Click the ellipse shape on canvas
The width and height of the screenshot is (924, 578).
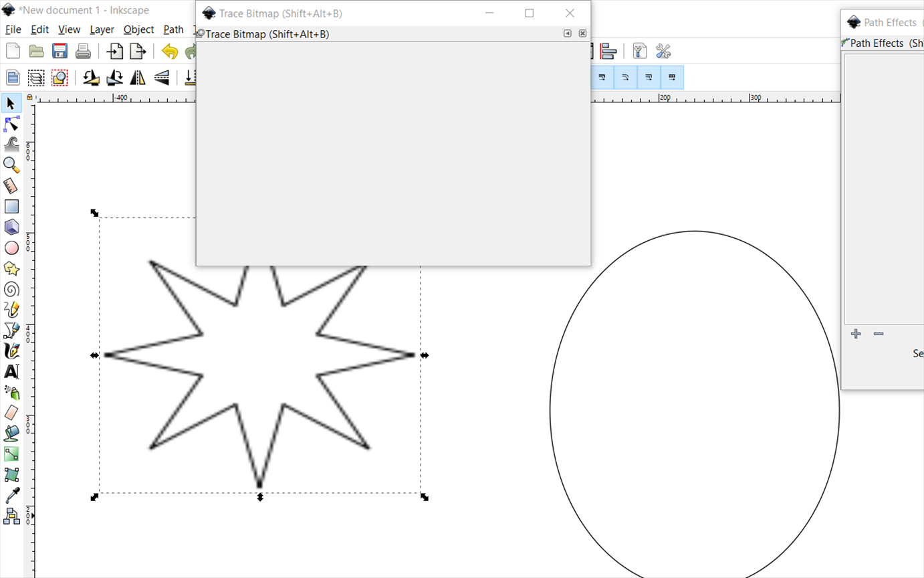click(550, 409)
